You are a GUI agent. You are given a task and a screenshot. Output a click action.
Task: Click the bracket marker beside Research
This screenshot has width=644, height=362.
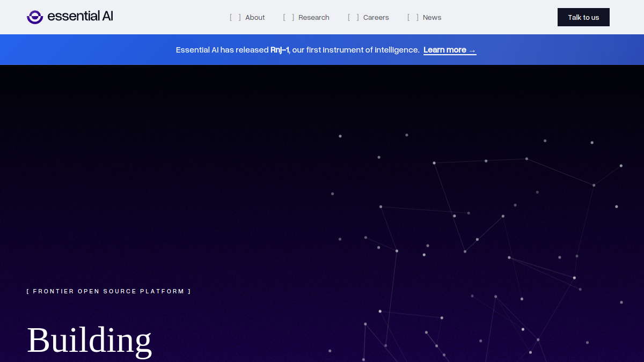(289, 17)
